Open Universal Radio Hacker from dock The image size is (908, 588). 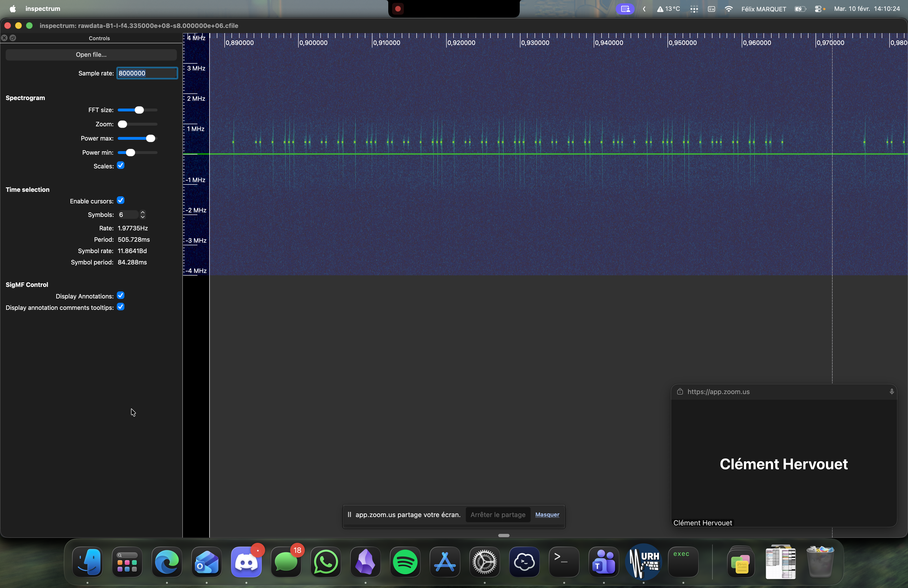pyautogui.click(x=643, y=562)
